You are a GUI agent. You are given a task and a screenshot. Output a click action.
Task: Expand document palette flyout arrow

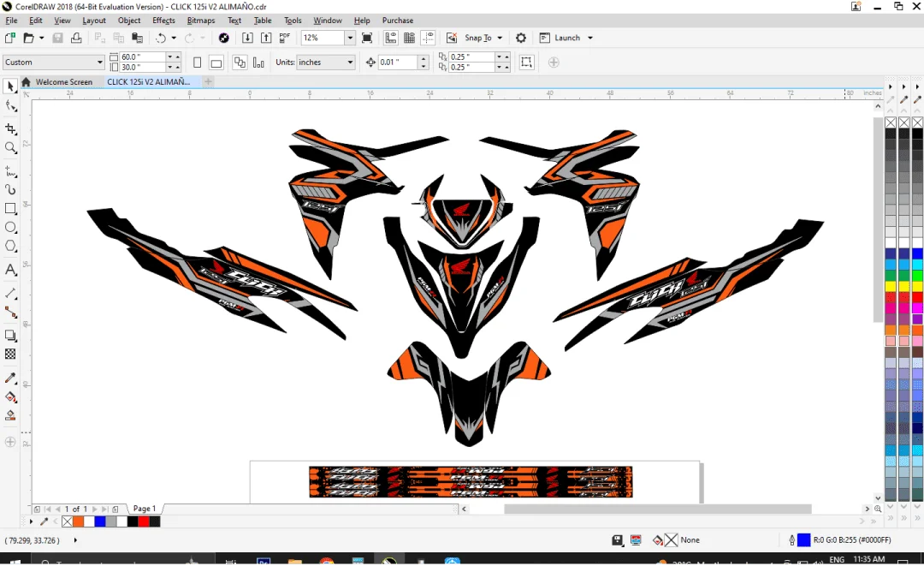pyautogui.click(x=32, y=522)
